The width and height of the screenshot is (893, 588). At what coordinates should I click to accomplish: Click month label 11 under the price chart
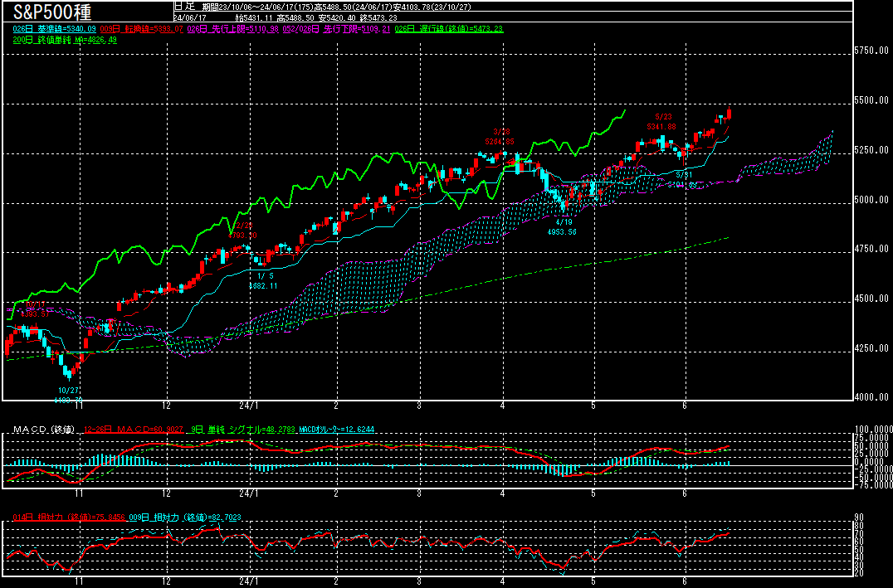(x=79, y=406)
